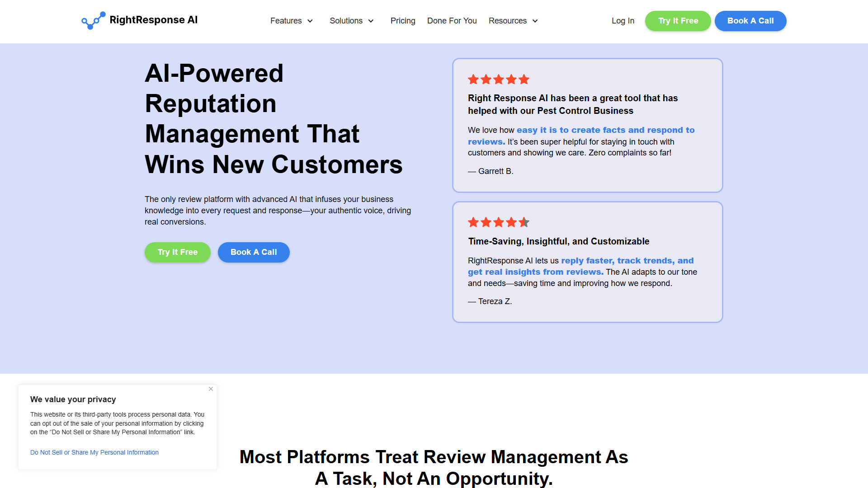Open Do Not Sell or Share My Personal Information
This screenshot has width=868, height=488.
pos(94,452)
